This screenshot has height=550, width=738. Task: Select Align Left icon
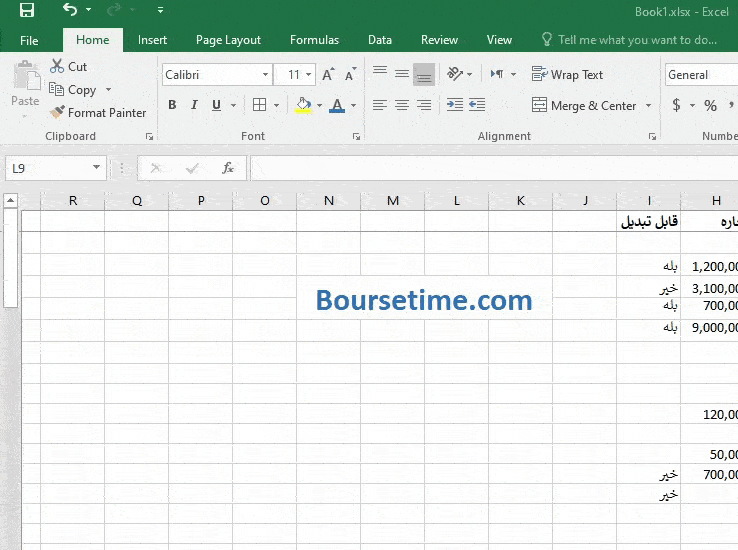tap(380, 105)
